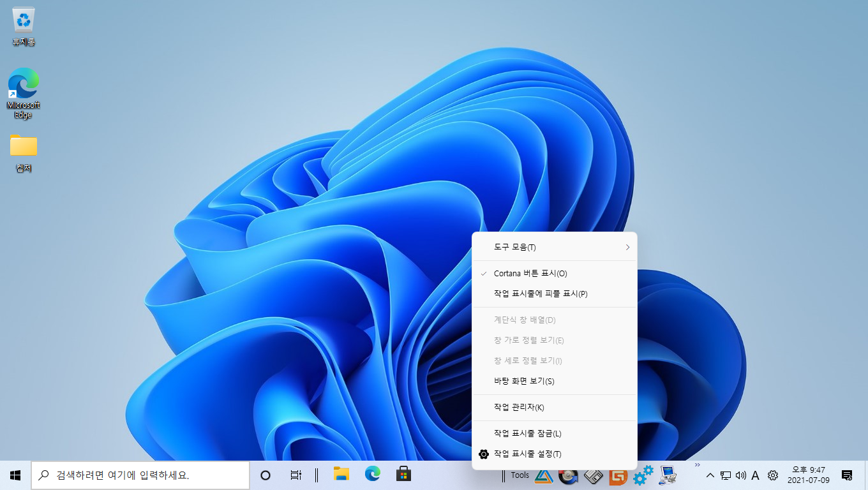Launch the blue gears Tools icon
This screenshot has height=490, width=868.
coord(643,475)
